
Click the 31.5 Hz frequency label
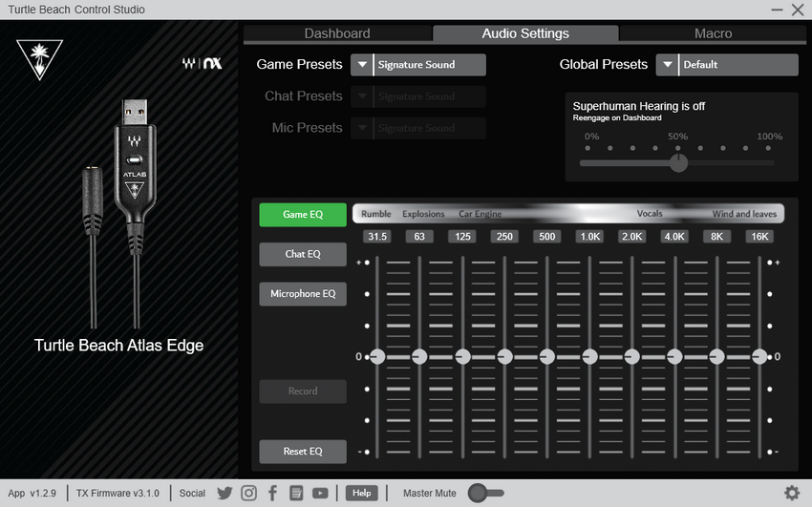coord(377,236)
